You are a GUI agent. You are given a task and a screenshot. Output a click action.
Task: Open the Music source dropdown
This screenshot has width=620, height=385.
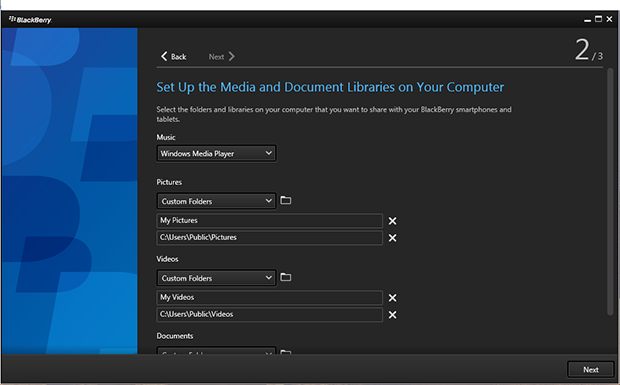(x=217, y=153)
